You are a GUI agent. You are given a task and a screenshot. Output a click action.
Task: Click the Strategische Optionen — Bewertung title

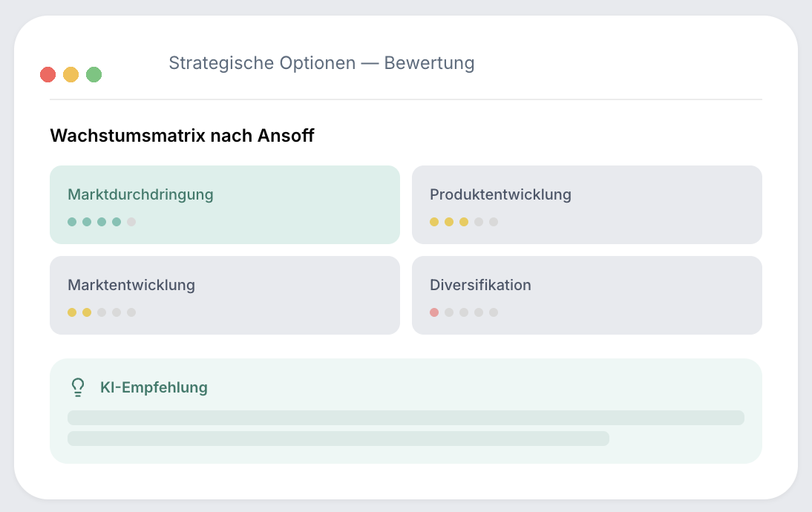tap(321, 62)
